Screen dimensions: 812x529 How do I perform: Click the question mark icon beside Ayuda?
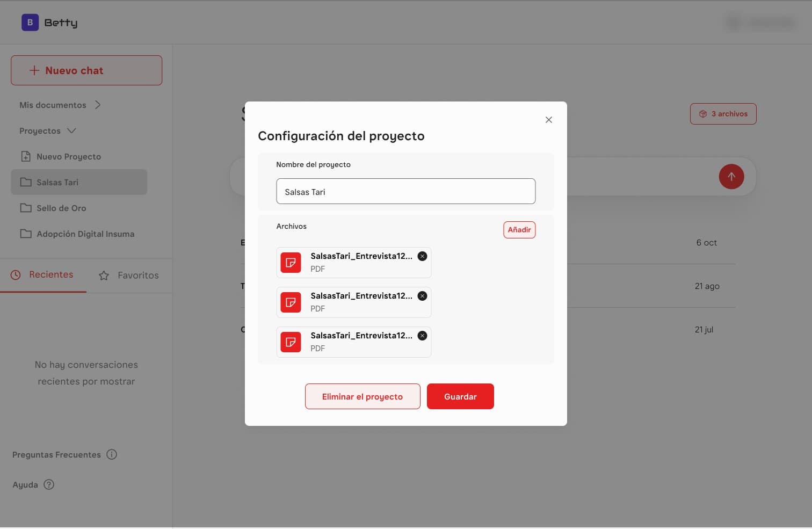coord(49,484)
